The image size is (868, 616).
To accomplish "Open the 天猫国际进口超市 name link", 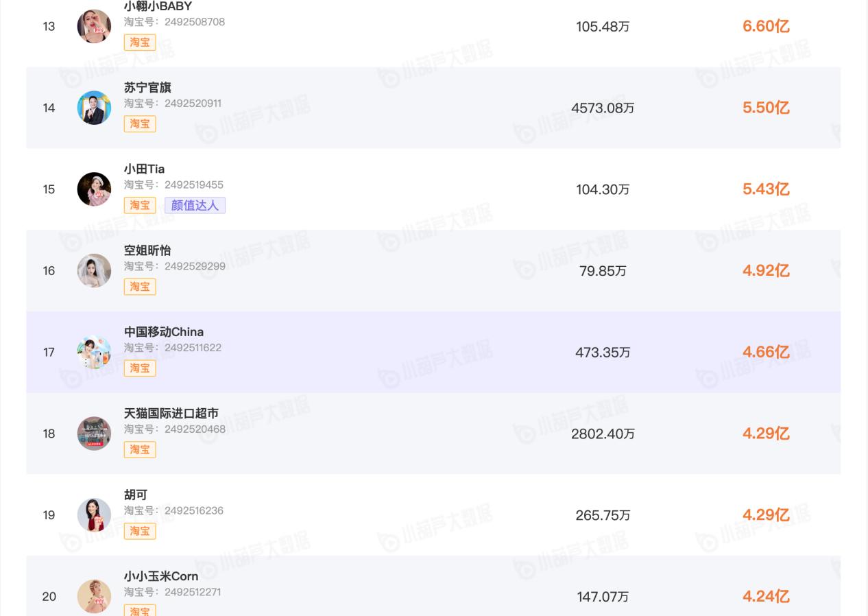I will click(171, 414).
